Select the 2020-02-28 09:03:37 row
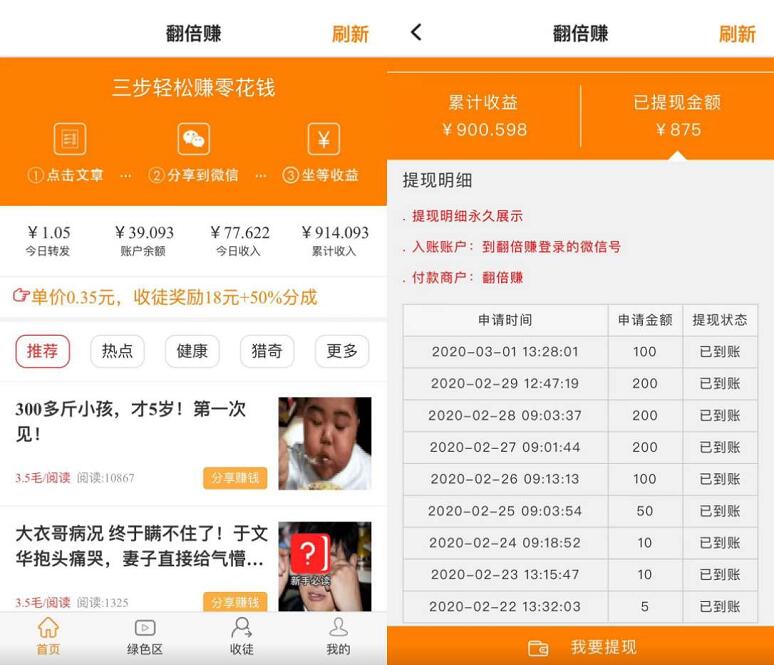 pos(580,415)
